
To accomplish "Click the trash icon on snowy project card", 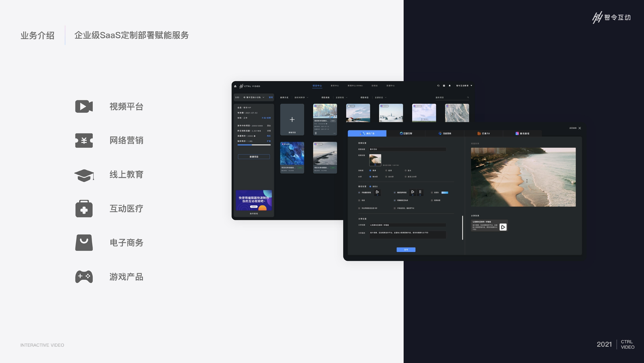I will 316,133.
